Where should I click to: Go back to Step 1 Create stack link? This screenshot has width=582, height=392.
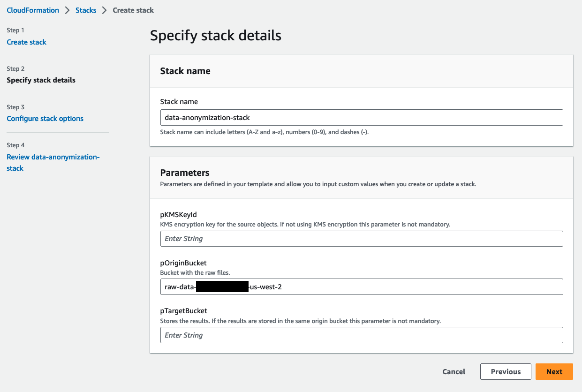[x=26, y=42]
